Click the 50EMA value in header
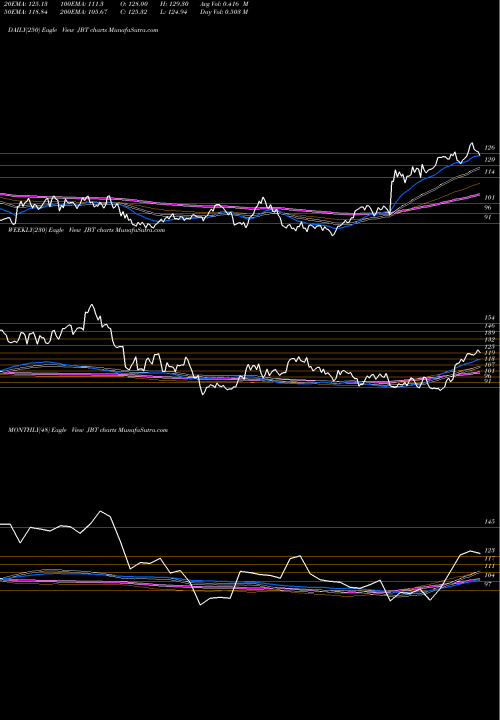The height and width of the screenshot is (720, 500). [x=24, y=12]
